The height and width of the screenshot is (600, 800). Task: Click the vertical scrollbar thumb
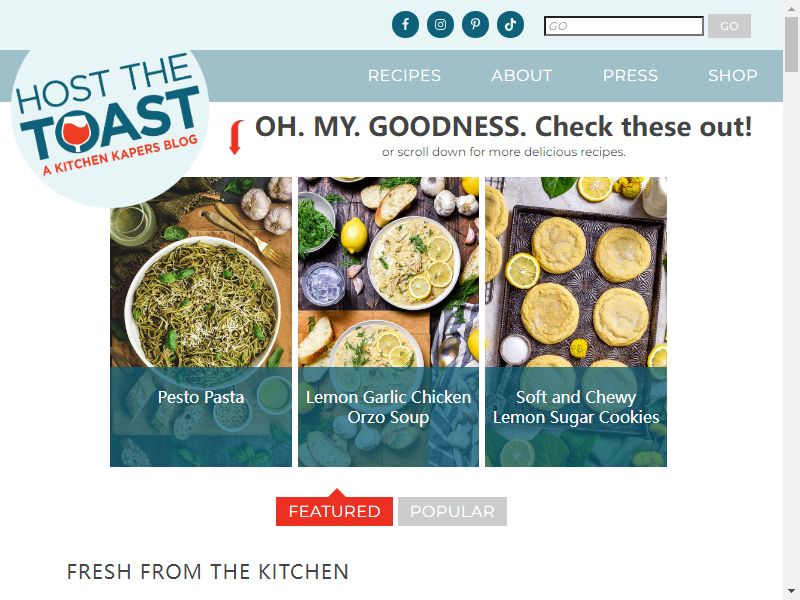792,45
